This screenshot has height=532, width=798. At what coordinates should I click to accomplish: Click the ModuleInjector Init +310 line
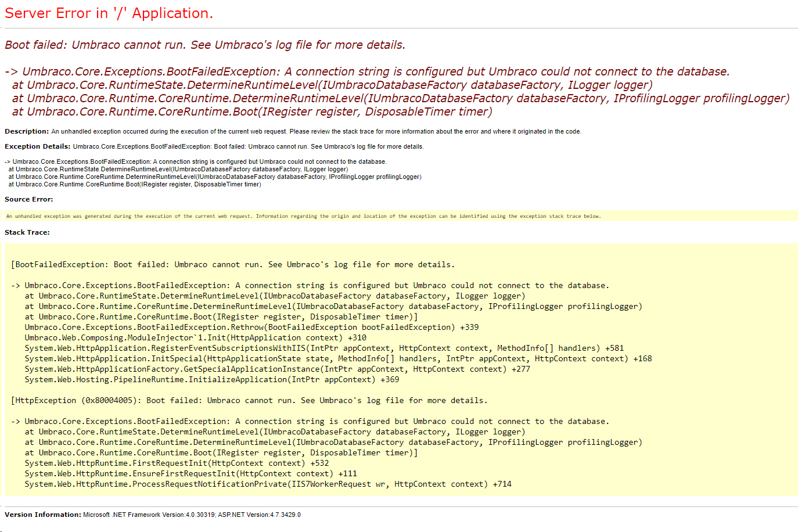click(195, 337)
